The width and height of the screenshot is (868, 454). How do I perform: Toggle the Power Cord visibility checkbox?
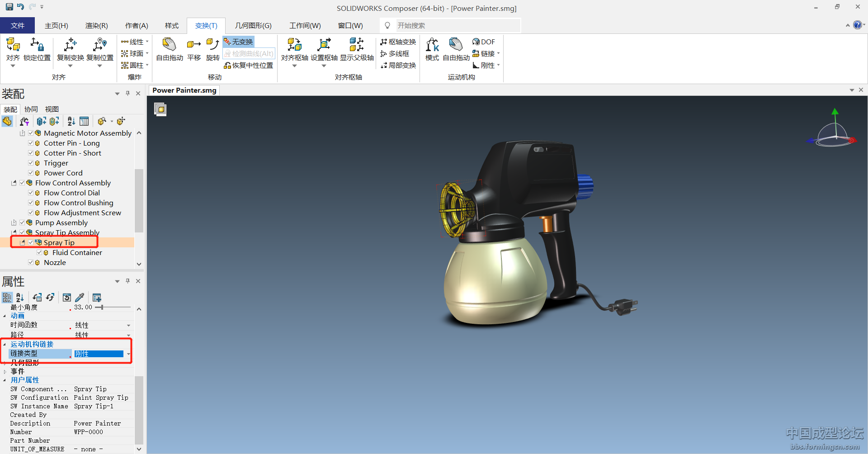[31, 173]
